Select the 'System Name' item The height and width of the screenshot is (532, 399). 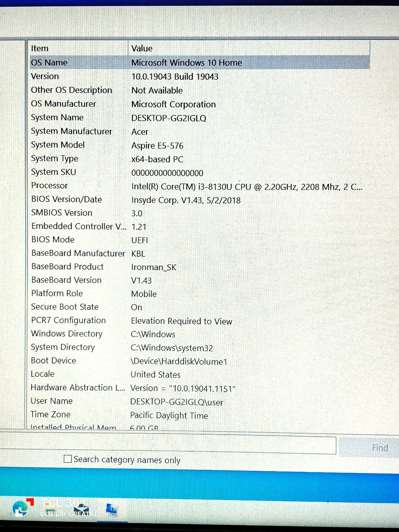(57, 117)
